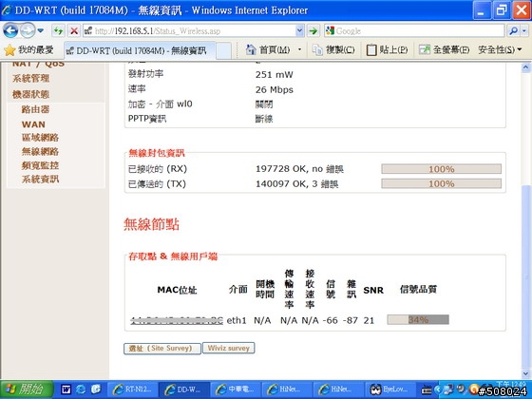Click the keyboard language bar icon
Viewport: 532px width, 399px height.
pos(427,390)
